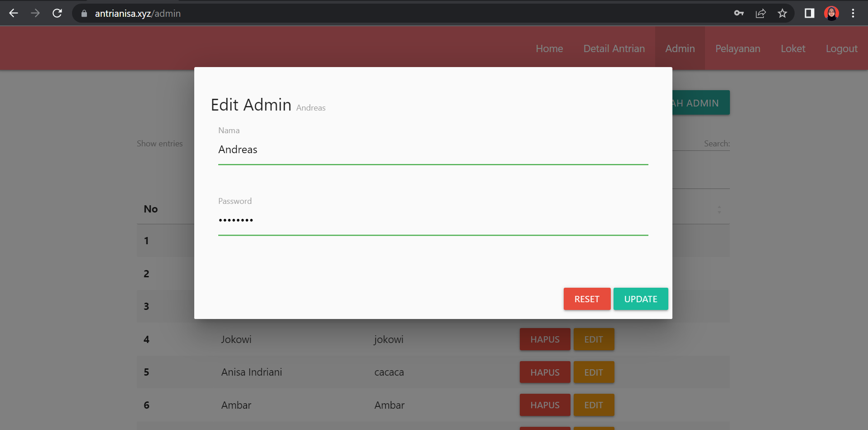
Task: Open the saved passwords key icon
Action: [x=739, y=13]
